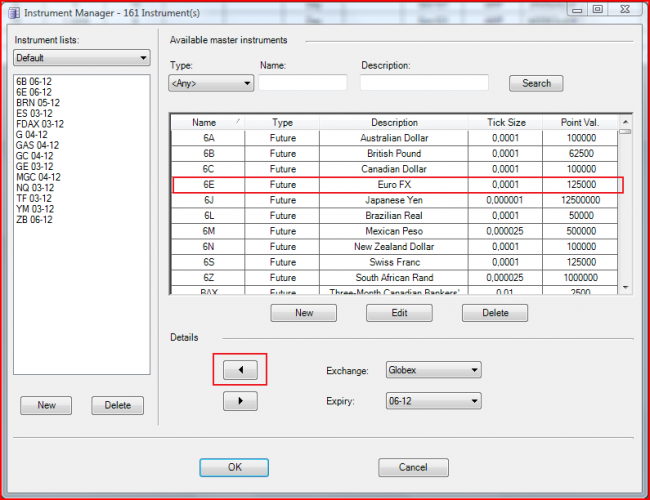
Task: Click New below the instrument list
Action: coord(46,405)
